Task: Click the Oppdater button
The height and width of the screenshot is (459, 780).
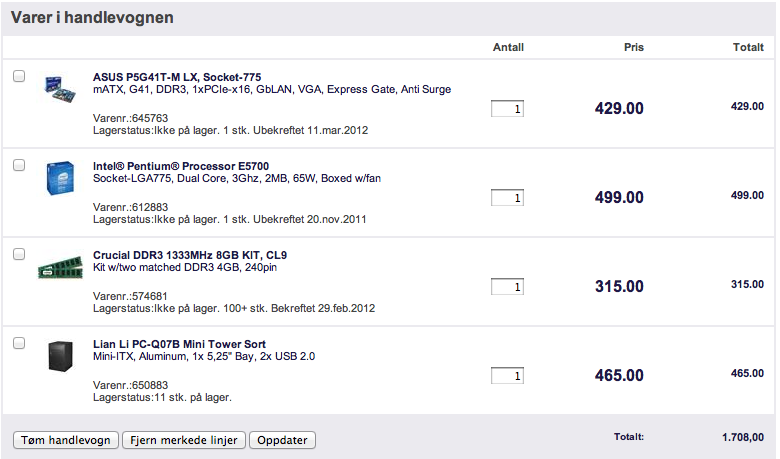Action: [282, 440]
